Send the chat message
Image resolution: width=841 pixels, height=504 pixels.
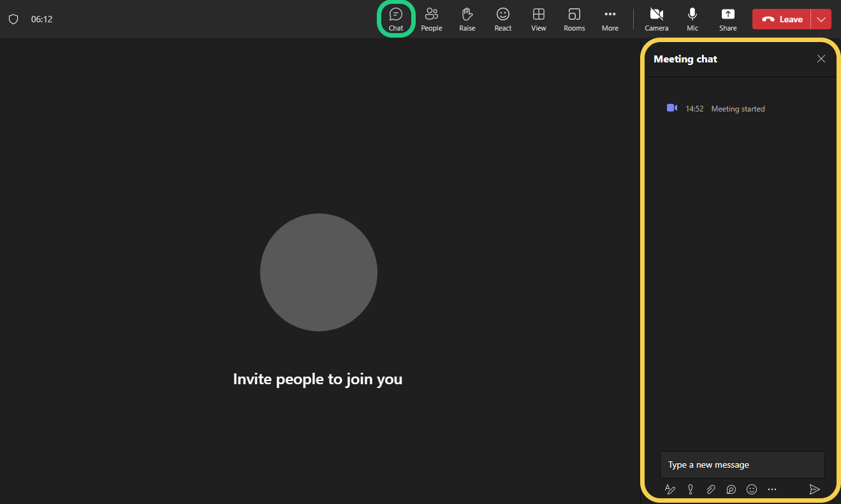pyautogui.click(x=814, y=489)
